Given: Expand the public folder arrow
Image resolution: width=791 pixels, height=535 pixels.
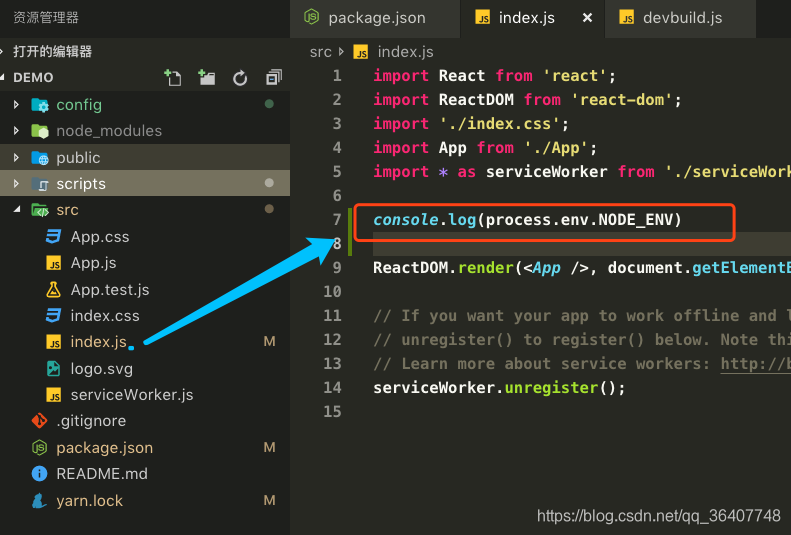Looking at the screenshot, I should tap(16, 157).
